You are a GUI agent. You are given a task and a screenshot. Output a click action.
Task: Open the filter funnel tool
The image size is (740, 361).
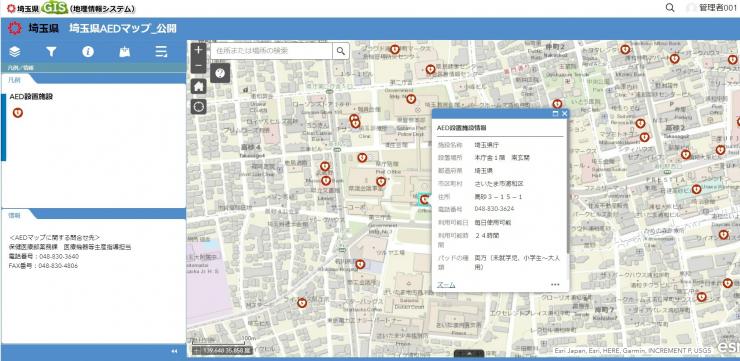(51, 52)
